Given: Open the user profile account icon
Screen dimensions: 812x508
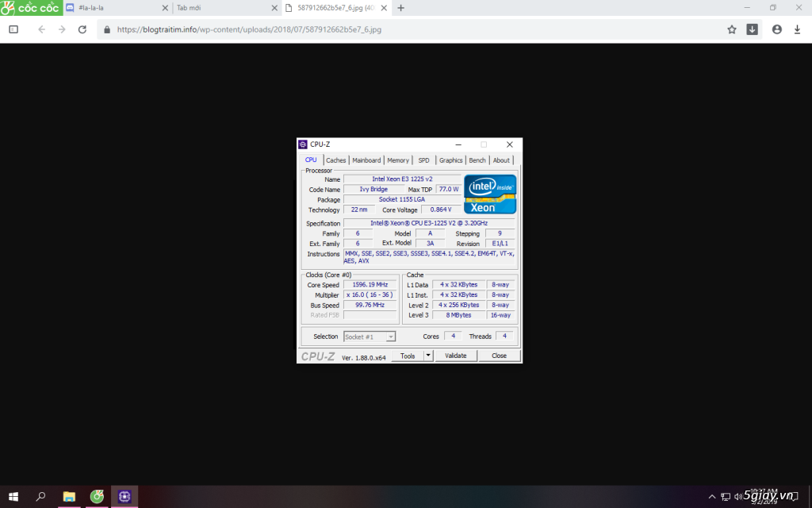Looking at the screenshot, I should 777,29.
